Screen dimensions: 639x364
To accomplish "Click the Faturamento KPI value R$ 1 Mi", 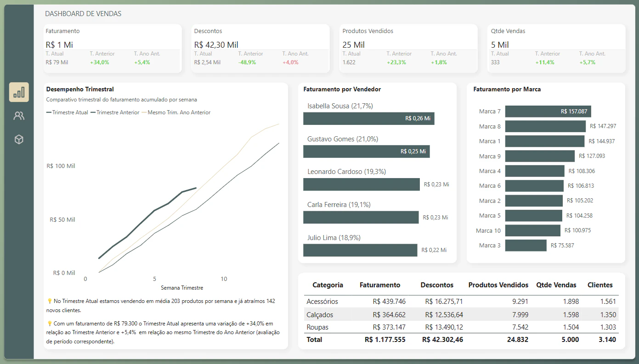I will [59, 45].
